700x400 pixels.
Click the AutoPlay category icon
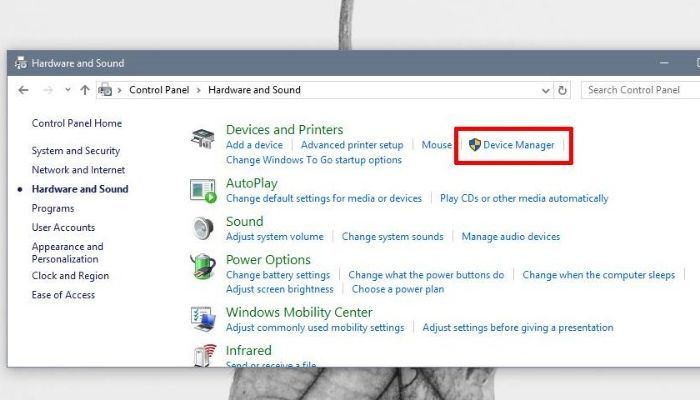204,191
